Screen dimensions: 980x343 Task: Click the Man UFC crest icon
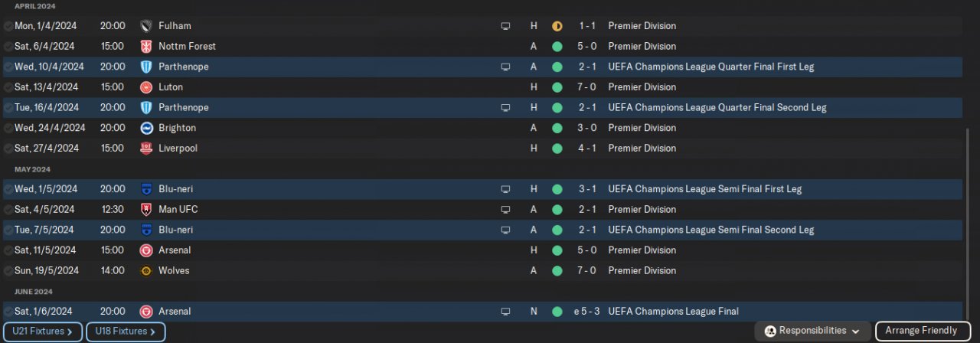(146, 210)
